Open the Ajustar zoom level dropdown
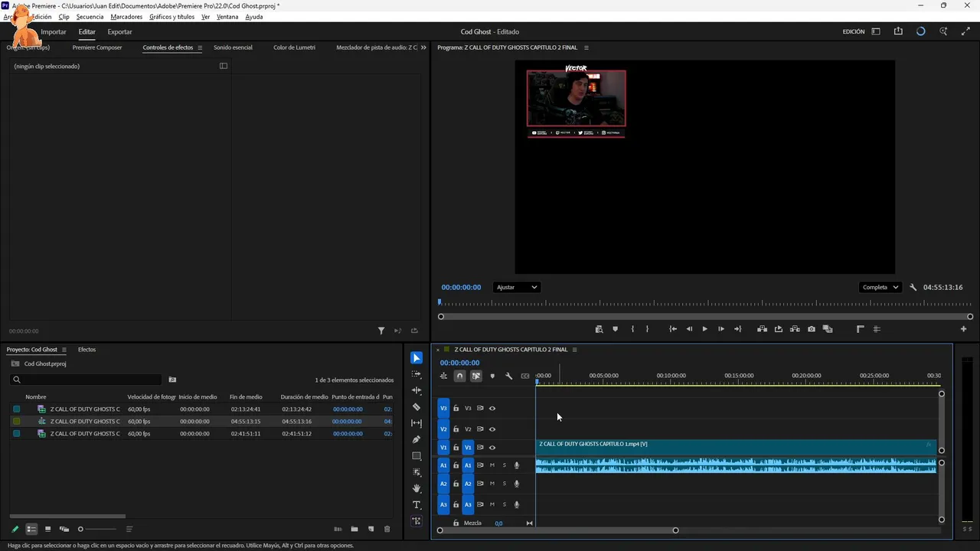This screenshot has width=980, height=551. click(x=517, y=288)
